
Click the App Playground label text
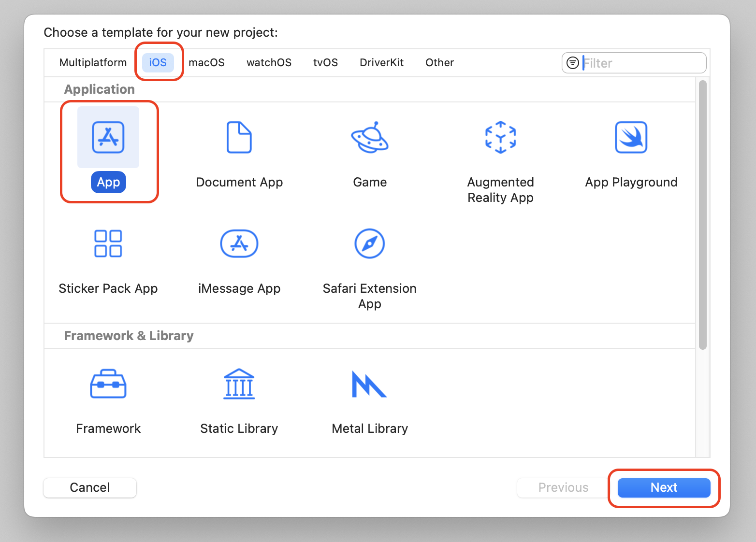[631, 182]
